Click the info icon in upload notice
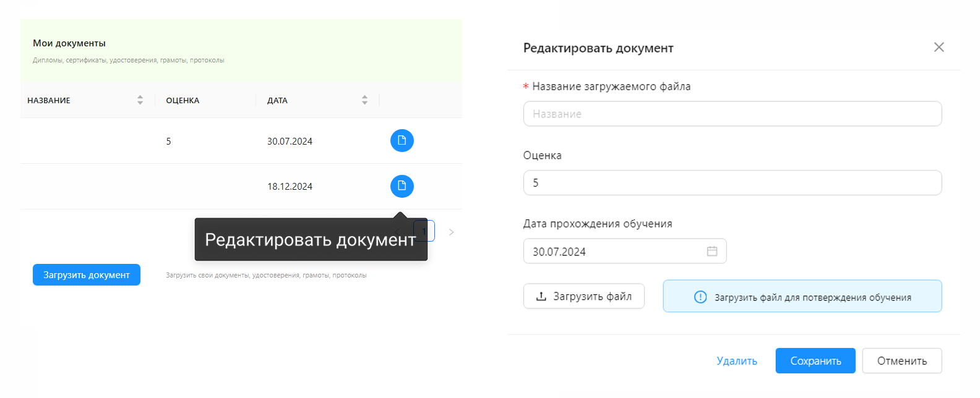Image resolution: width=980 pixels, height=398 pixels. pos(700,297)
